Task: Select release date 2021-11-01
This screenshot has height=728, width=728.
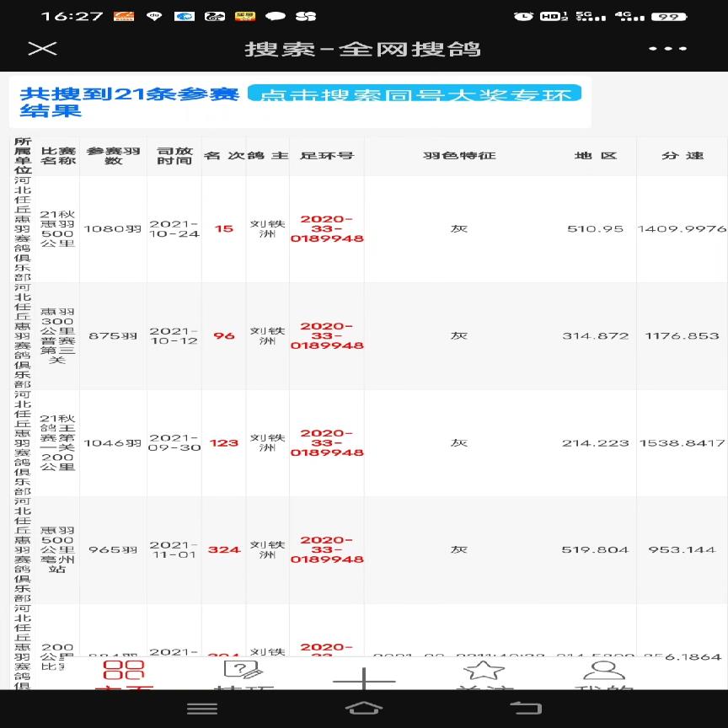Action: (x=174, y=549)
